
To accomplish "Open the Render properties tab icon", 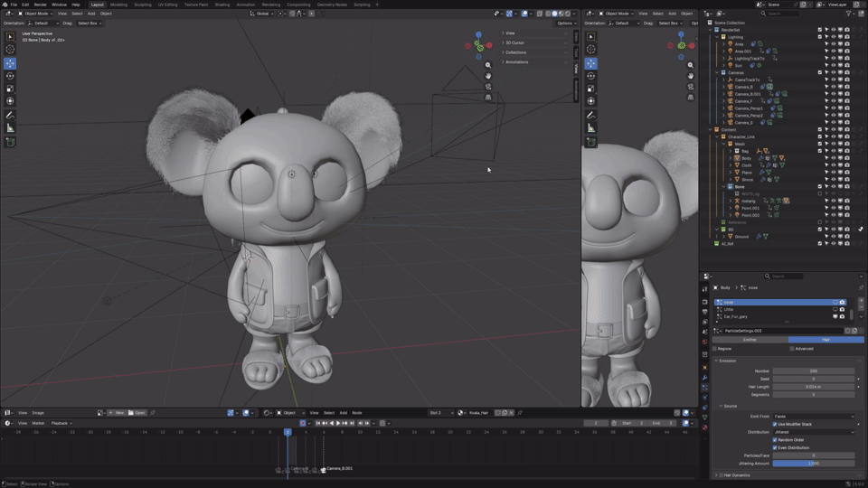I will coord(704,302).
